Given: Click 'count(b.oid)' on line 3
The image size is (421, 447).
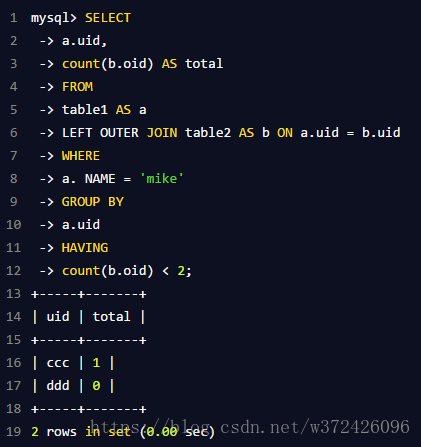Looking at the screenshot, I should (x=108, y=64).
